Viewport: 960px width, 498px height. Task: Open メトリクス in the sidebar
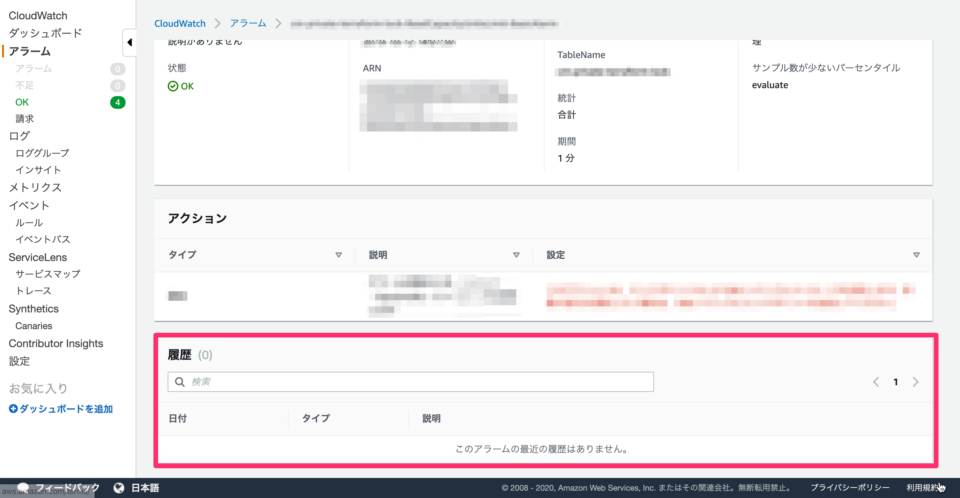(35, 187)
